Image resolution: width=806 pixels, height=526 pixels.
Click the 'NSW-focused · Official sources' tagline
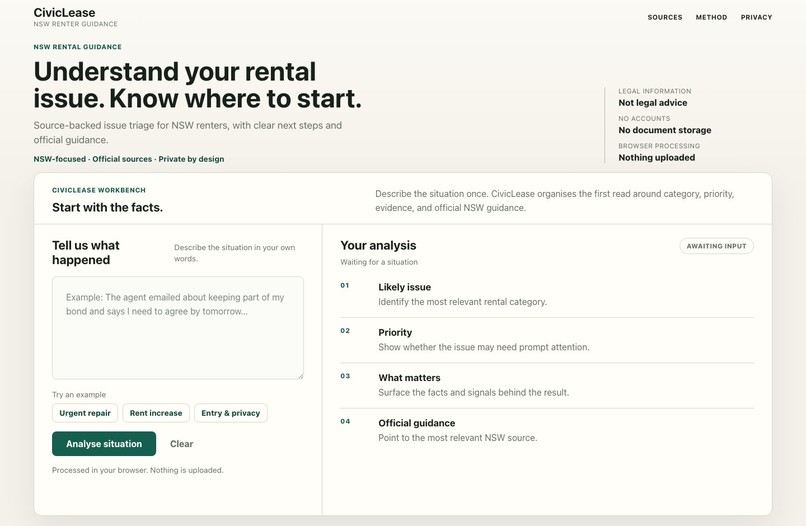tap(129, 159)
